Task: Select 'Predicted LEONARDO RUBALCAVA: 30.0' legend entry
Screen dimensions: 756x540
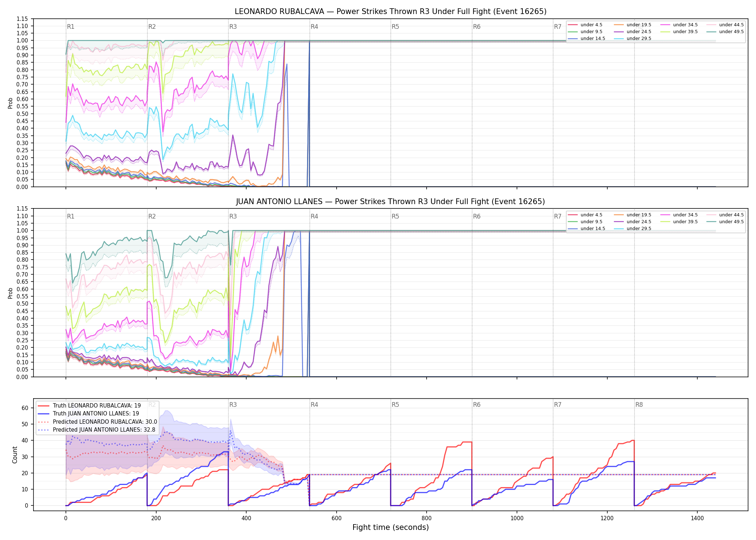Action: pos(97,422)
